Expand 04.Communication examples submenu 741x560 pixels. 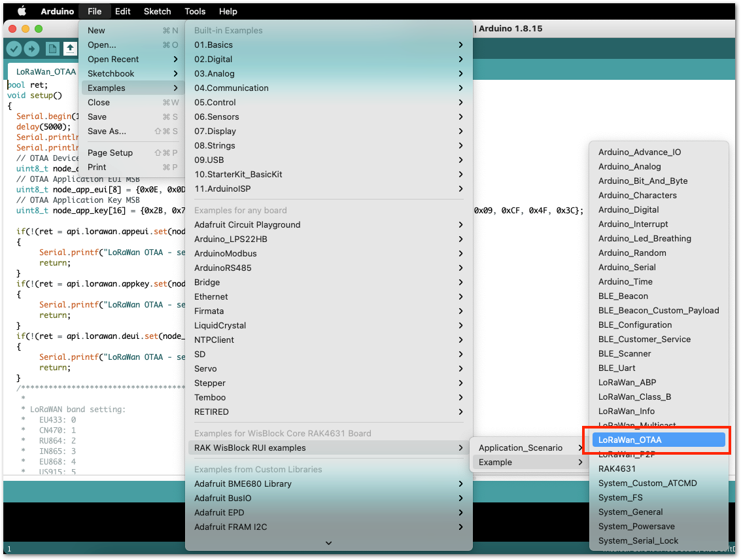point(328,88)
